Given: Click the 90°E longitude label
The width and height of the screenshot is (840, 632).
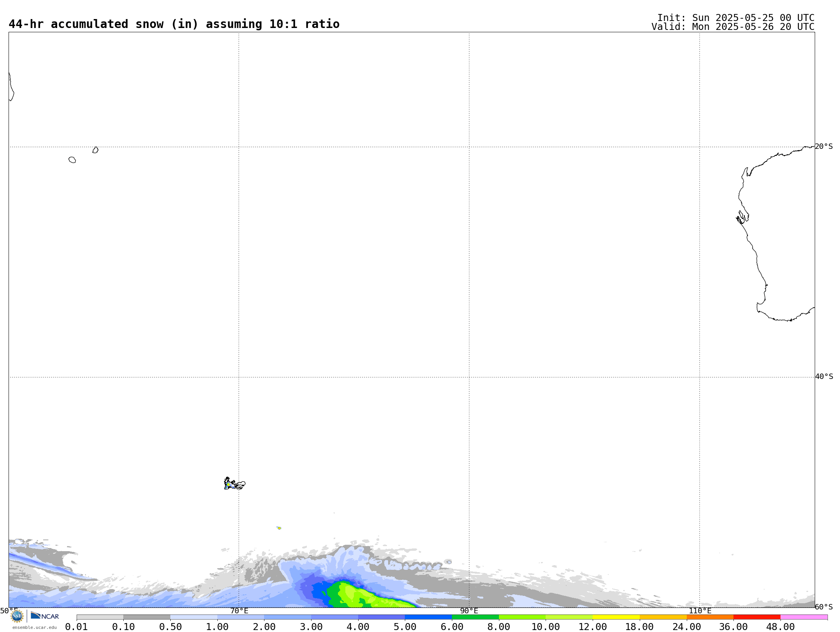Looking at the screenshot, I should 469,611.
